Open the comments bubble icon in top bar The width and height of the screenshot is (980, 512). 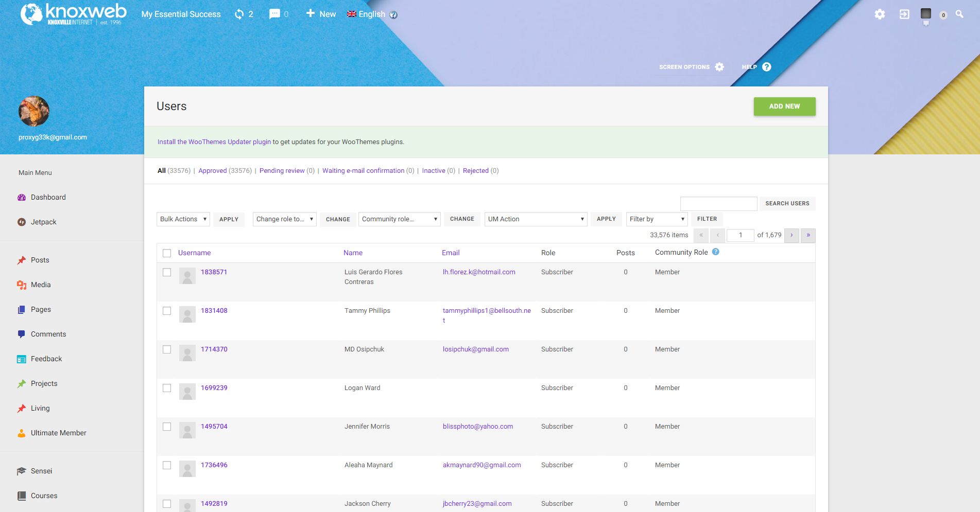click(x=274, y=14)
